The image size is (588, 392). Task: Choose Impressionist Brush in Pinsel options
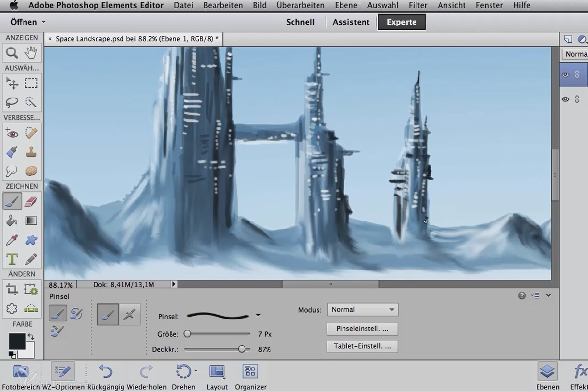point(76,314)
